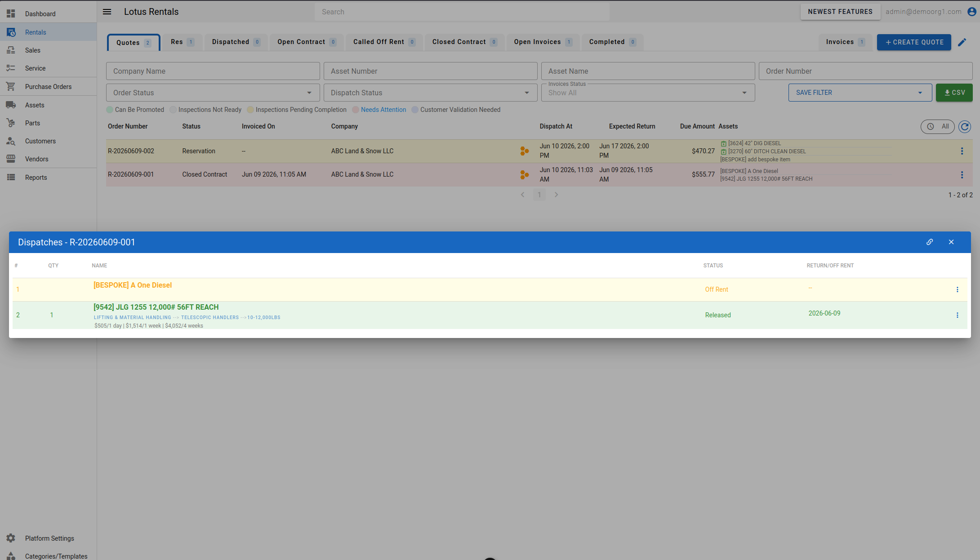Toggle Customer Validation Needed filter

pyautogui.click(x=456, y=110)
